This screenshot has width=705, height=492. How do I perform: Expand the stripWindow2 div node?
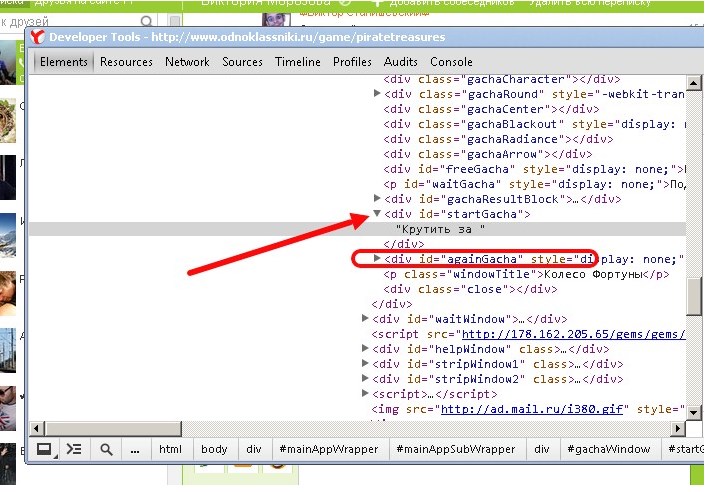click(x=365, y=378)
